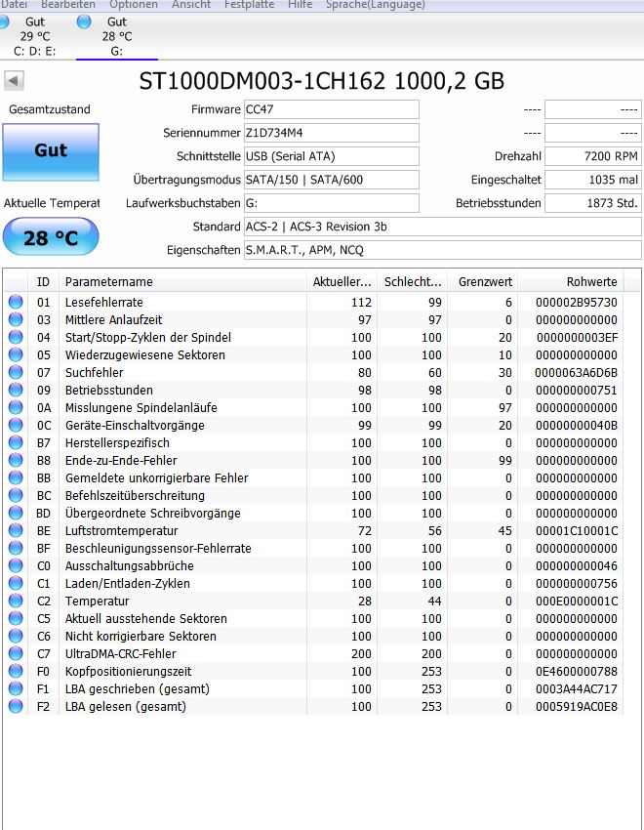Click status icon of Betriebsstunden attribute row 09
The height and width of the screenshot is (830, 644).
pos(16,390)
